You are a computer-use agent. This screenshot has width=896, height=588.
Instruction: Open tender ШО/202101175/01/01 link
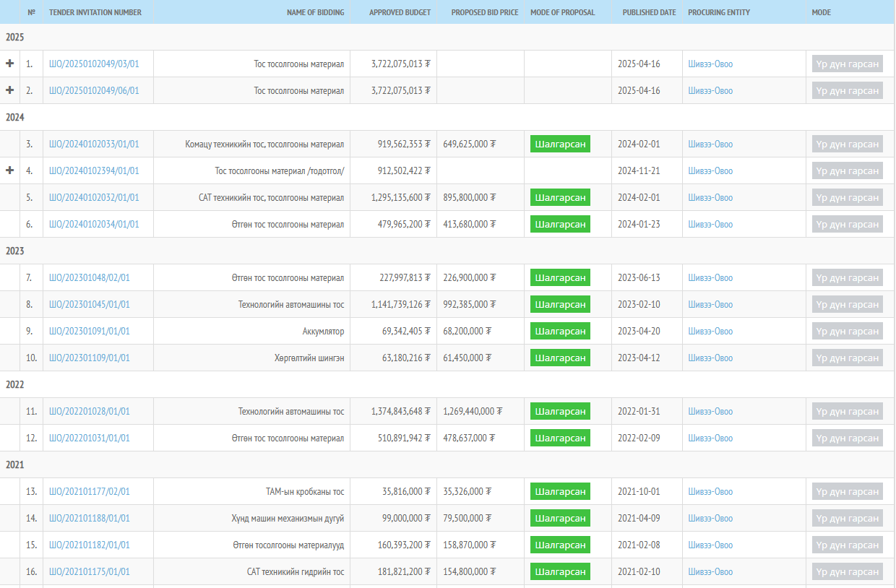coord(90,572)
